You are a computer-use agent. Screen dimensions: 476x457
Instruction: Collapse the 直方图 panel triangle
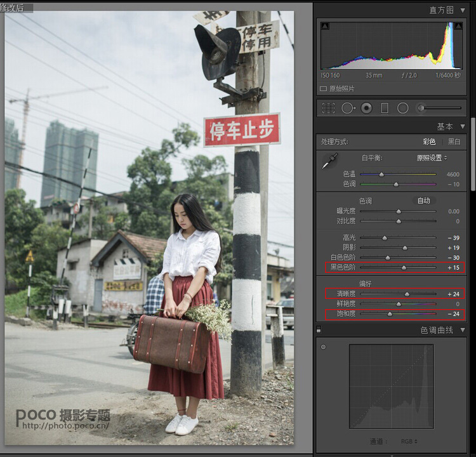(x=463, y=10)
